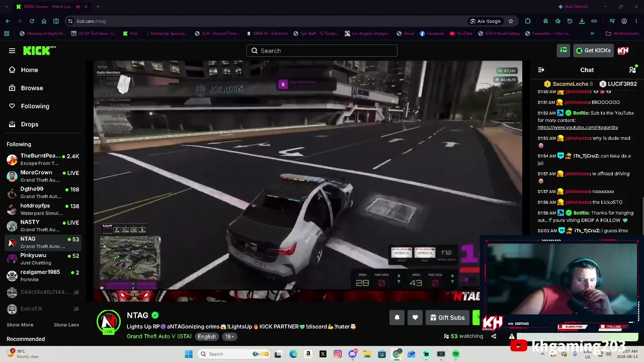Image resolution: width=644 pixels, height=362 pixels.
Task: Open the browser profile account icon
Action: coord(624,21)
